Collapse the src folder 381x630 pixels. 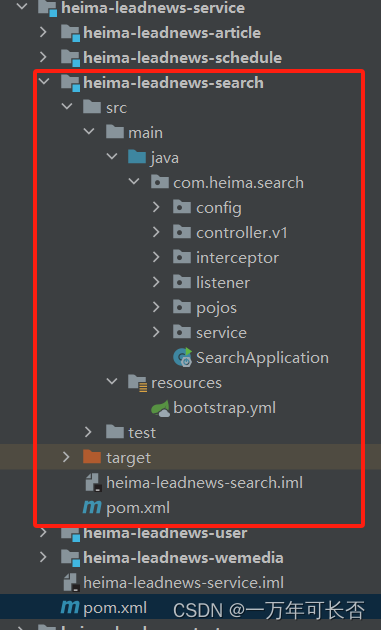coord(66,107)
